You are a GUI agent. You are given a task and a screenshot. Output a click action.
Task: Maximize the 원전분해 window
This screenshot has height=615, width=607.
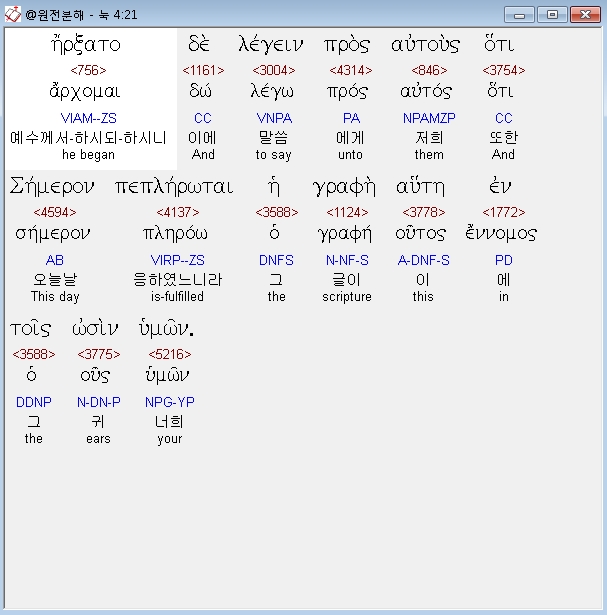click(552, 15)
